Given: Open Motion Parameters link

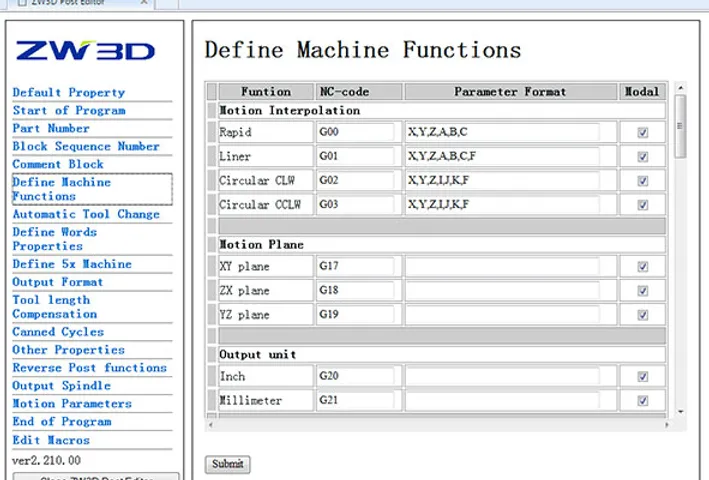Looking at the screenshot, I should tap(72, 404).
